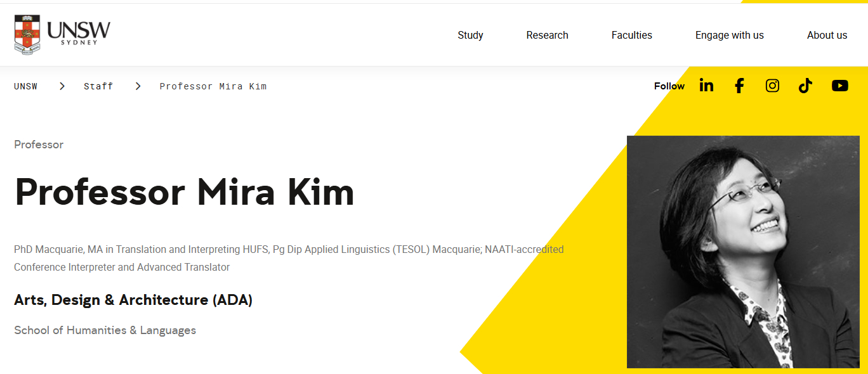Open the Research menu

point(547,35)
